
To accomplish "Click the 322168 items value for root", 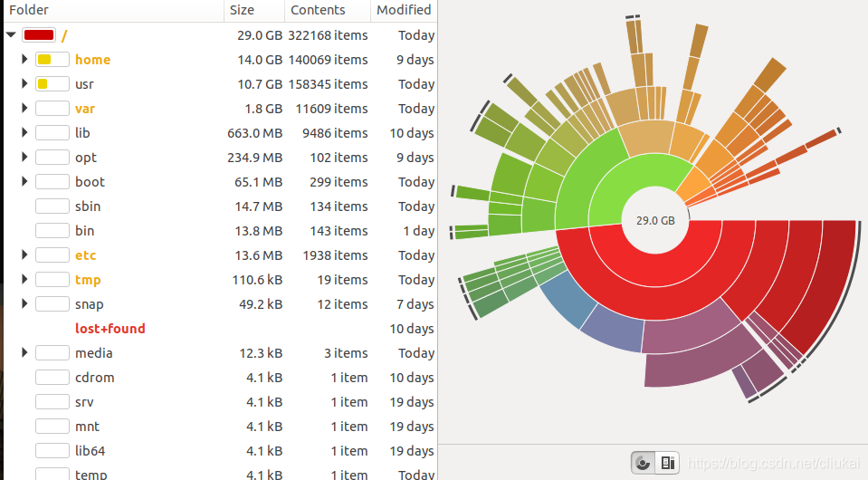I will pyautogui.click(x=328, y=35).
